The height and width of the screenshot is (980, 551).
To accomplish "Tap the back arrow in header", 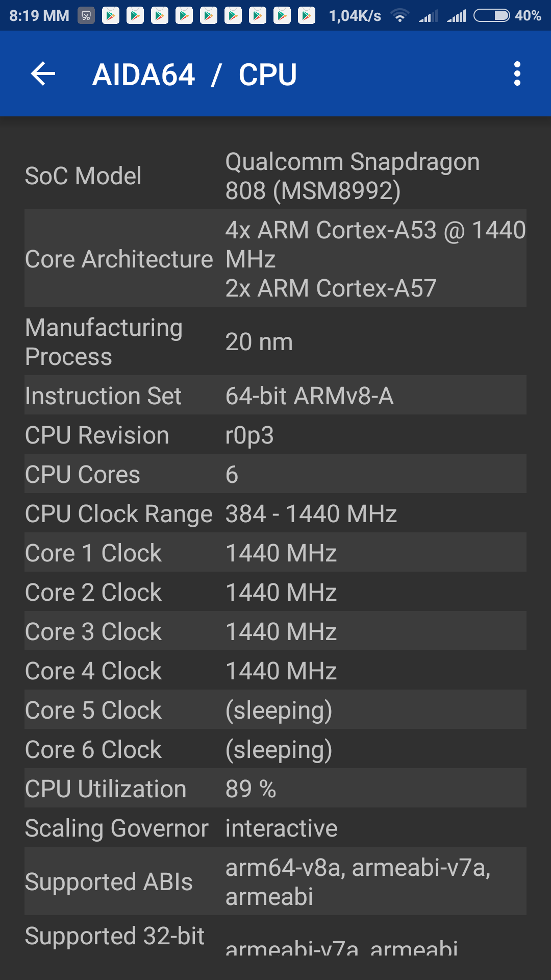I will pyautogui.click(x=43, y=74).
